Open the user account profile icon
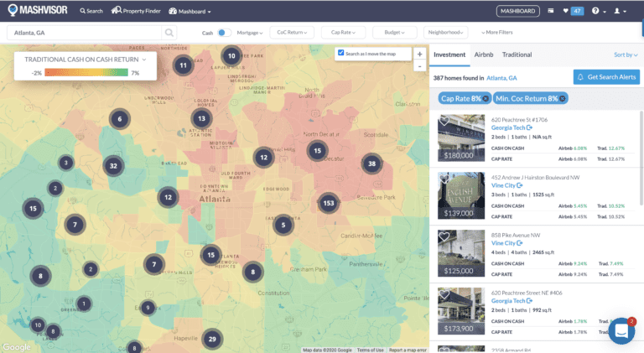This screenshot has width=644, height=353. (619, 11)
